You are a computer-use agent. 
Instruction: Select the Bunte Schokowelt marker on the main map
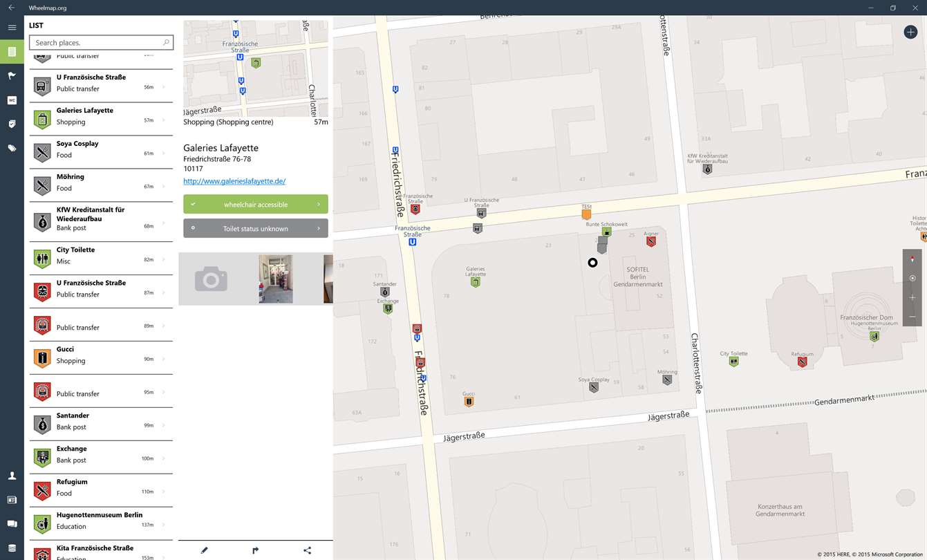pyautogui.click(x=606, y=232)
